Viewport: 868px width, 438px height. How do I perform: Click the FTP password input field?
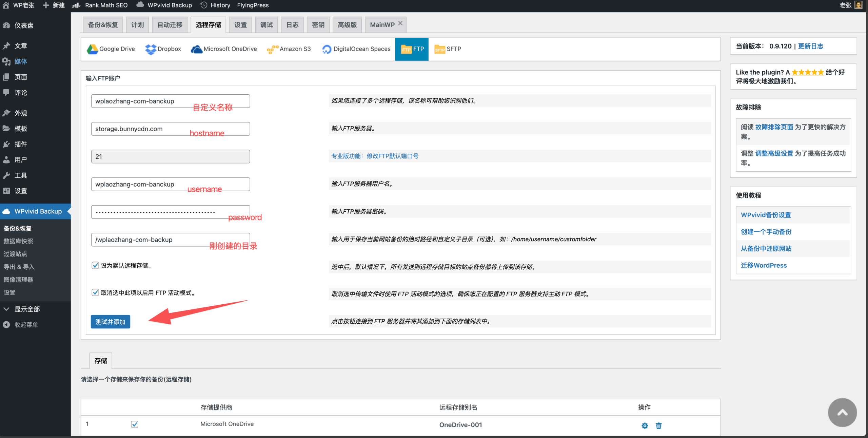[x=170, y=212]
